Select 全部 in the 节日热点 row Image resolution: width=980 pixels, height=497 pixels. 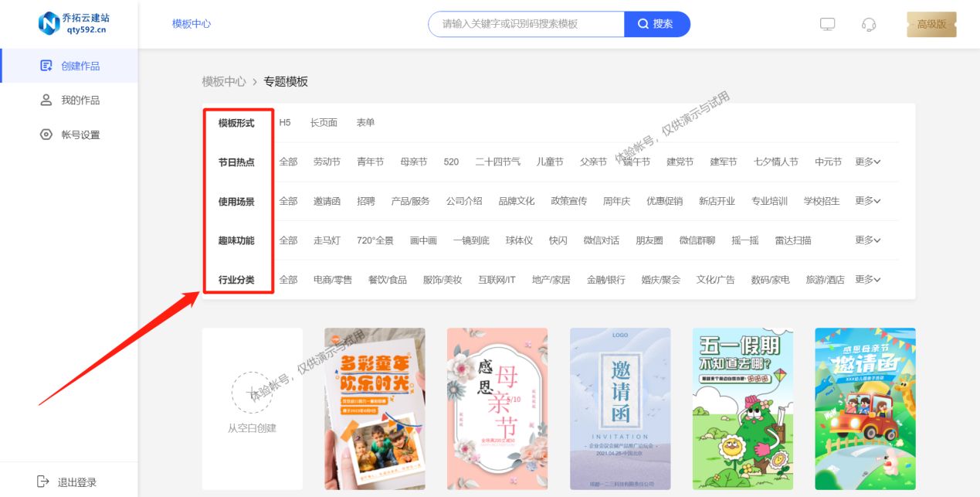pos(288,162)
